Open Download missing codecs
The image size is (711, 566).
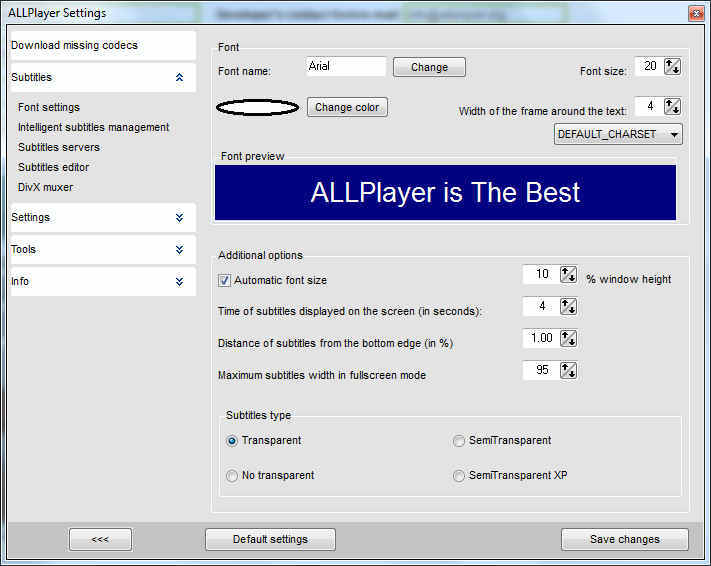(103, 45)
